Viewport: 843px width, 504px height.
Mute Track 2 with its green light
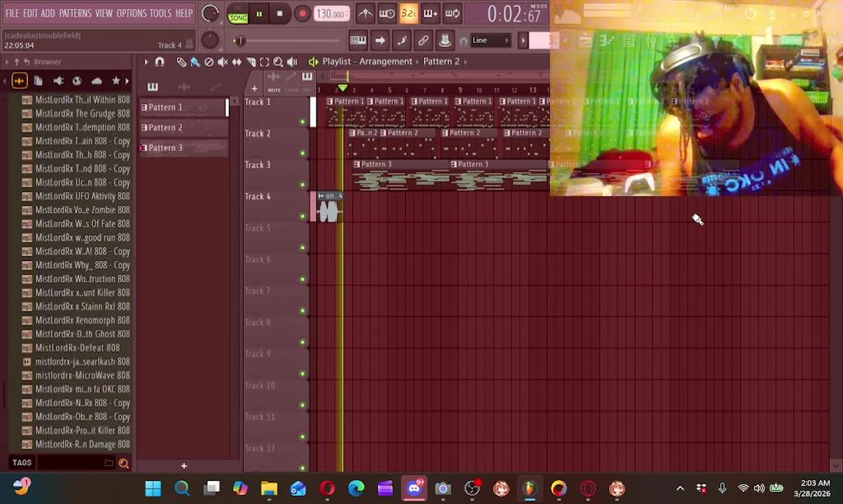pos(302,153)
